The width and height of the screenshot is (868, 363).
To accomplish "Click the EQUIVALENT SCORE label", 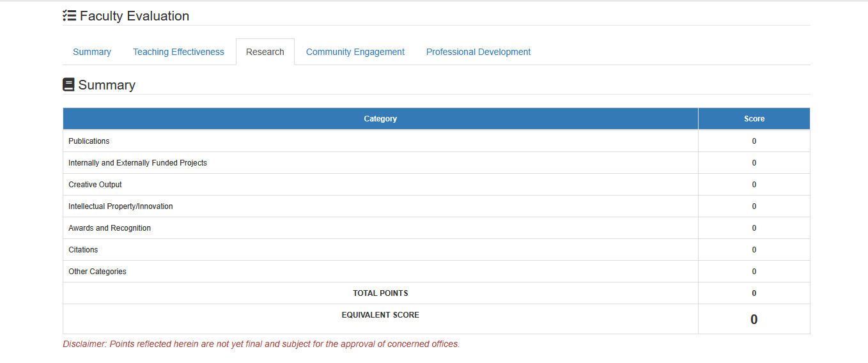I will coord(380,315).
